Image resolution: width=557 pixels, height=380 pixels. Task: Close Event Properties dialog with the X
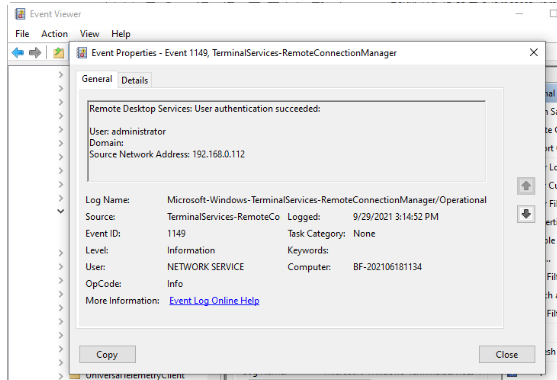pyautogui.click(x=534, y=53)
